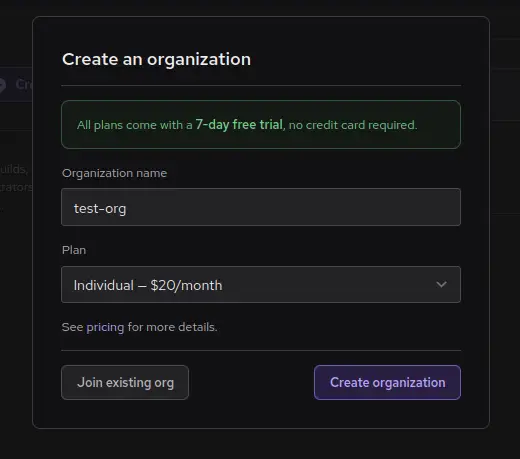Follow the pricing link
520x459 pixels.
105,327
